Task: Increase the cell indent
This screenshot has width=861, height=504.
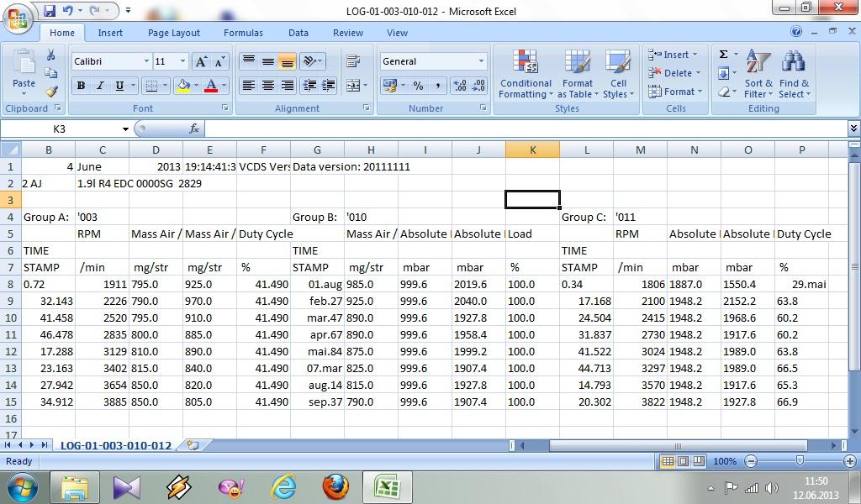Action: [x=329, y=85]
